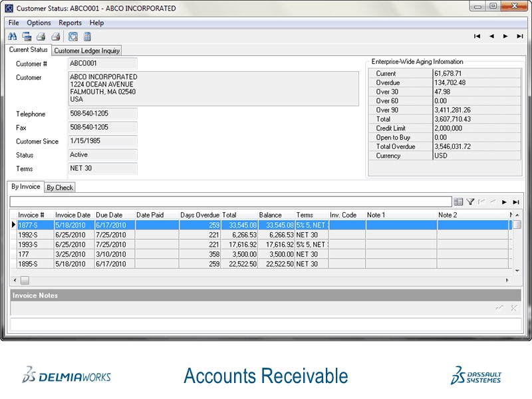
Task: Switch to the By Check tab
Action: click(60, 188)
